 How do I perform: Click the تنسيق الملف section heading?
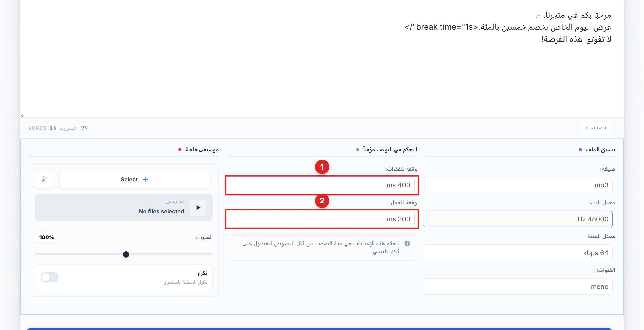point(600,150)
